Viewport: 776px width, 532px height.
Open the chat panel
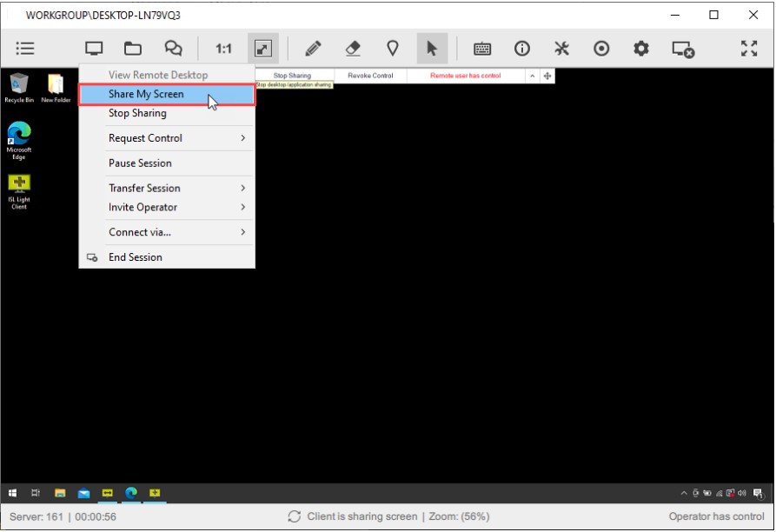pyautogui.click(x=172, y=48)
